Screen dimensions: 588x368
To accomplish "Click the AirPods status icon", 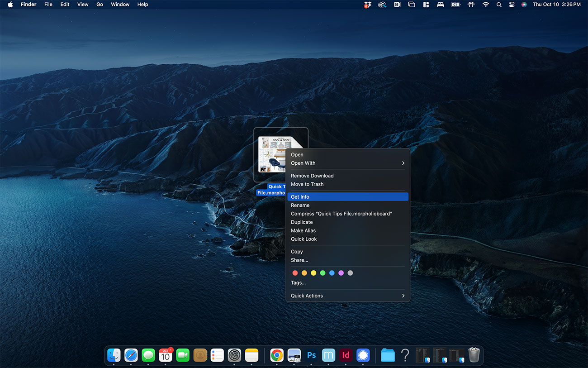I will tap(471, 5).
